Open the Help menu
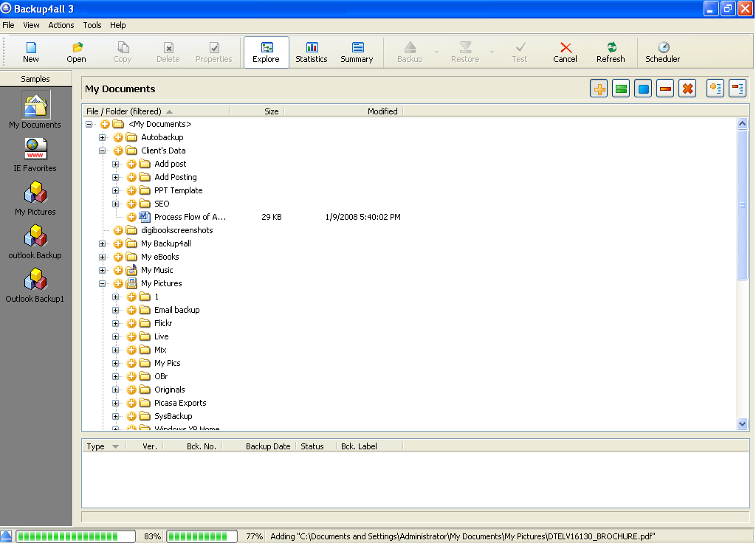 pos(117,25)
